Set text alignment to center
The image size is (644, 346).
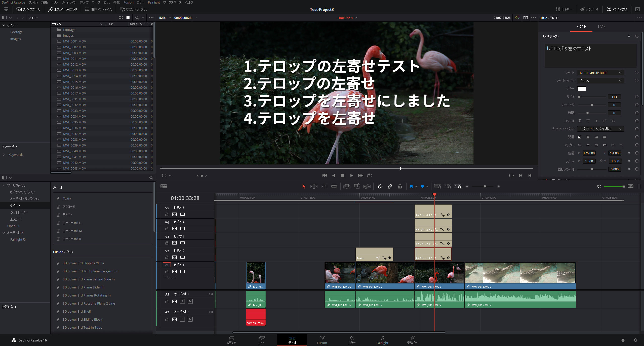588,137
